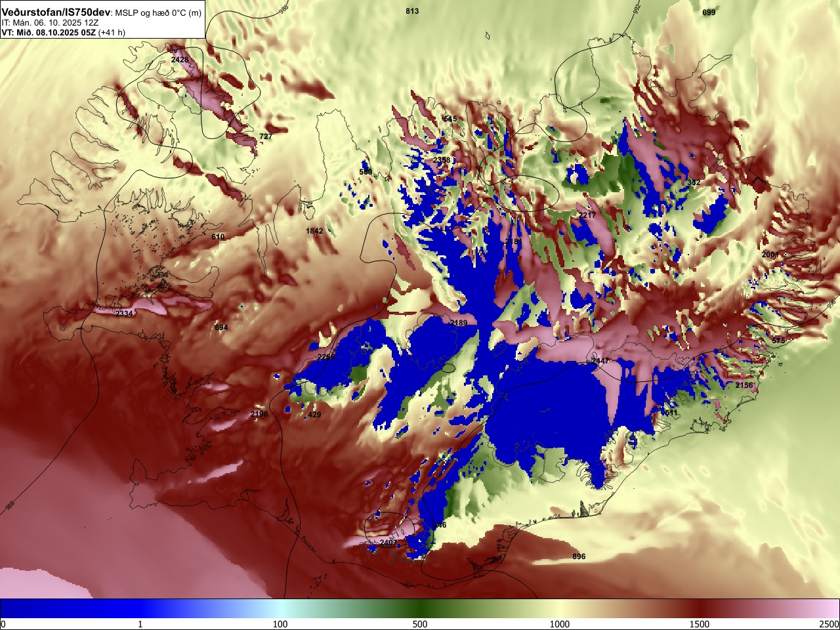Click the 'IT: Mán. 06. 10. 2025 12Z' line

50,23
